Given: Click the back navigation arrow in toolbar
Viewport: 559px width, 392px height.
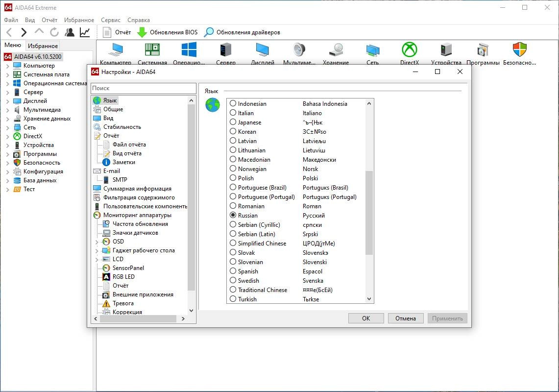Looking at the screenshot, I should tap(9, 32).
